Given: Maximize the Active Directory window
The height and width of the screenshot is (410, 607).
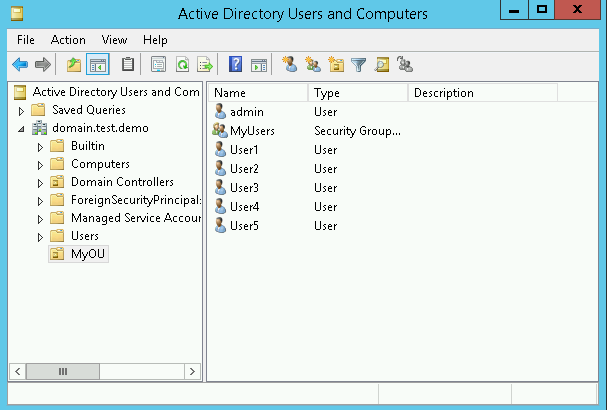Looking at the screenshot, I should [x=542, y=10].
